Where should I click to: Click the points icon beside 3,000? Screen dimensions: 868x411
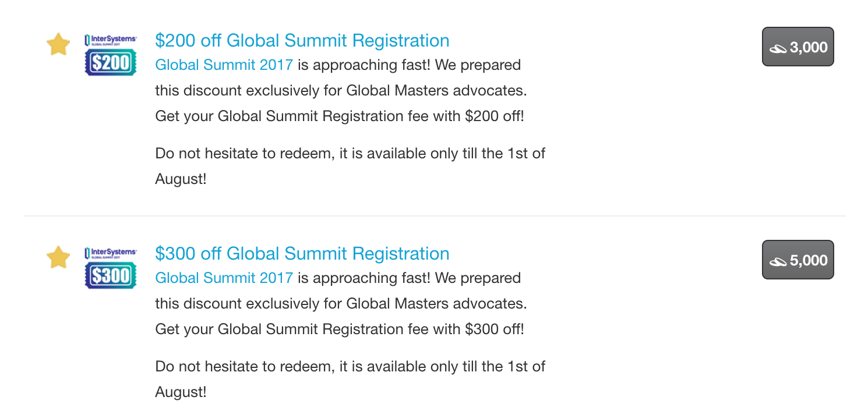tap(778, 48)
